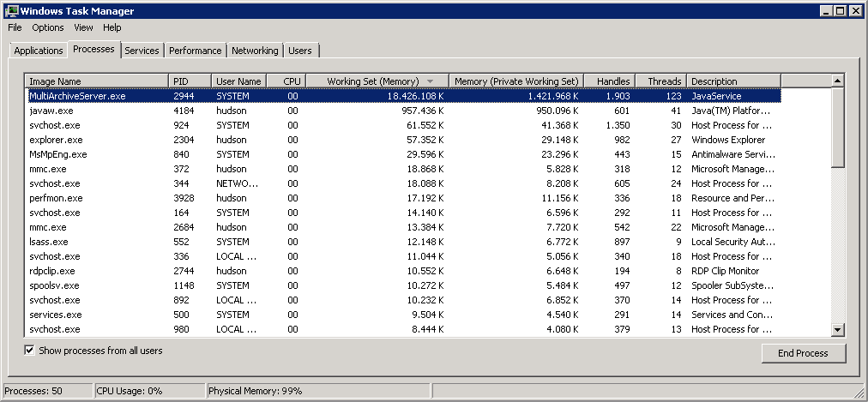Switch to the Networking tab
The width and height of the screenshot is (868, 402).
pos(255,51)
